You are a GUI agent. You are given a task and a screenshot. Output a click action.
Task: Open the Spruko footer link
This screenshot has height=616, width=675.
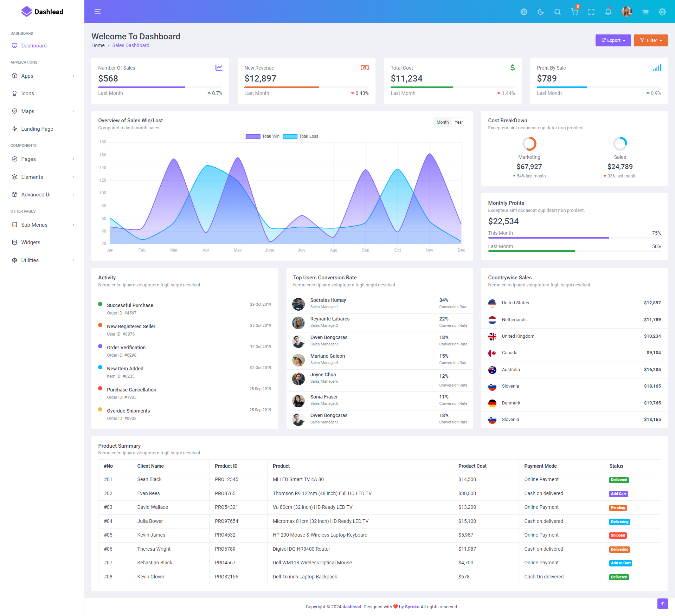(412, 607)
